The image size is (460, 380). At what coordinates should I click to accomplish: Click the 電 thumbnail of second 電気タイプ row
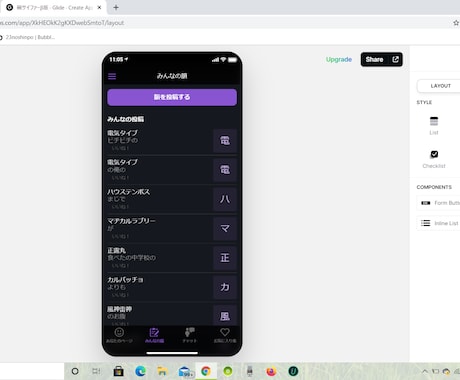click(x=225, y=170)
